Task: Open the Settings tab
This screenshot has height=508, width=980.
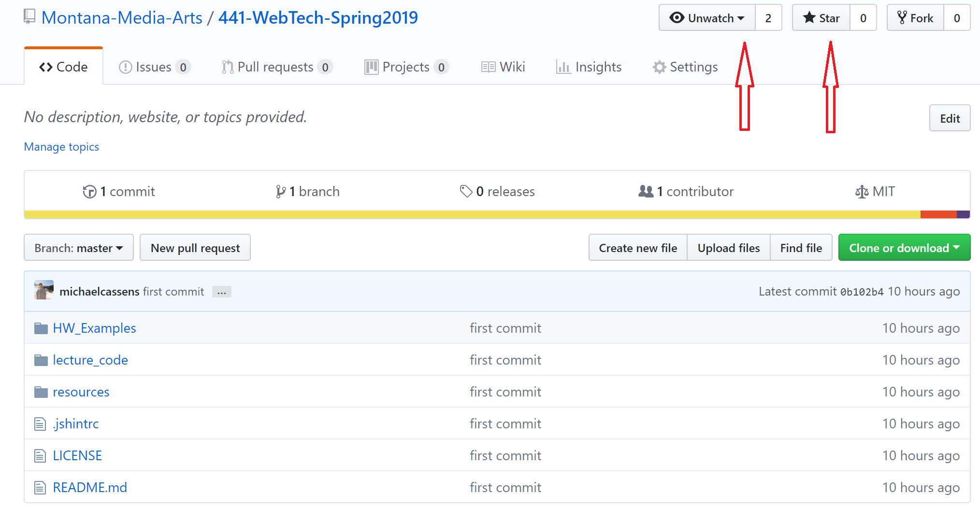Action: coord(685,67)
